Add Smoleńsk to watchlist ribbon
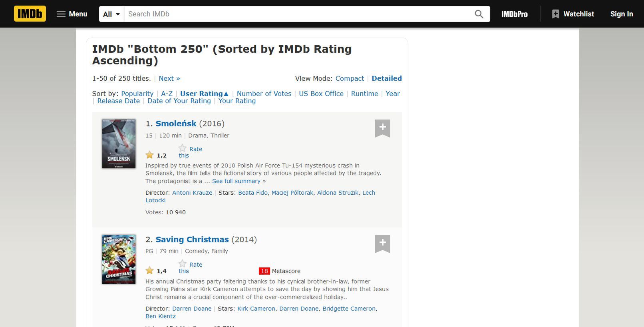644x327 pixels. 382,128
